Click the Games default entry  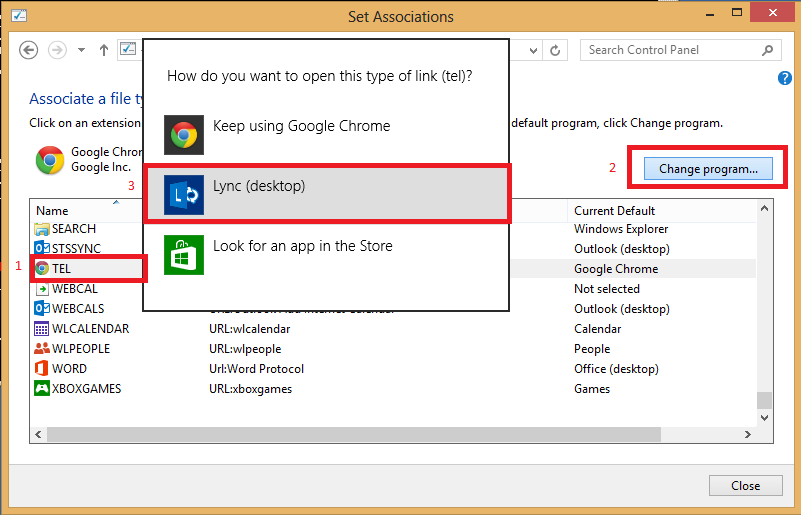[592, 388]
